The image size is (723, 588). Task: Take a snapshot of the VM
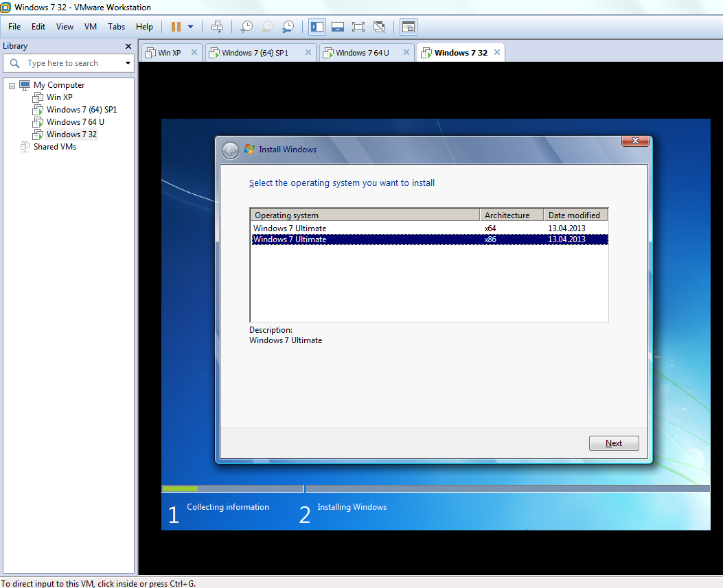(246, 27)
